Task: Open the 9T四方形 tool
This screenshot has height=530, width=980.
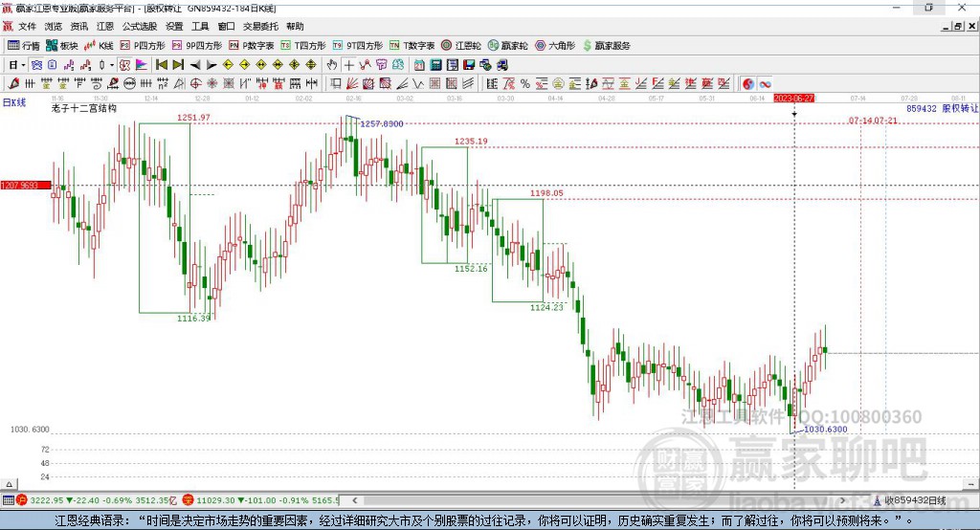Action: [358, 46]
